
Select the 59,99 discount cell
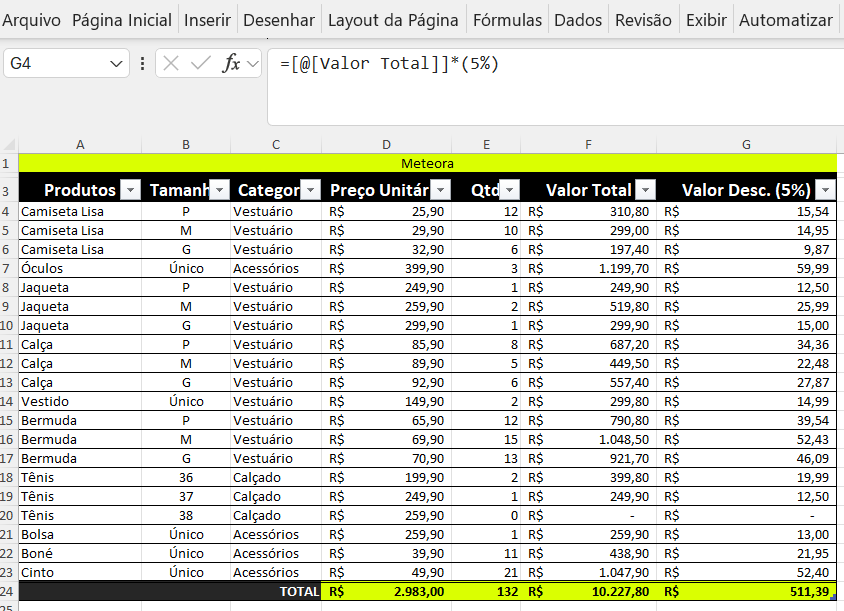(x=747, y=269)
